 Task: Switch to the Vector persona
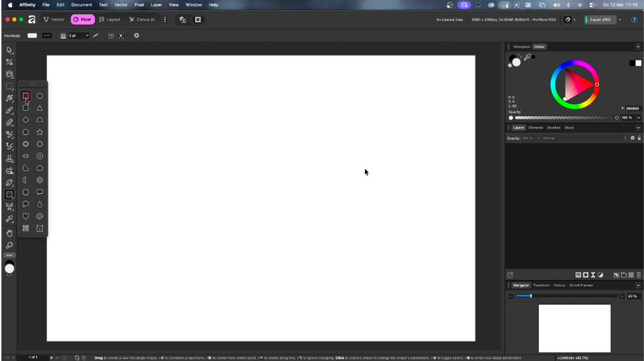tap(54, 19)
